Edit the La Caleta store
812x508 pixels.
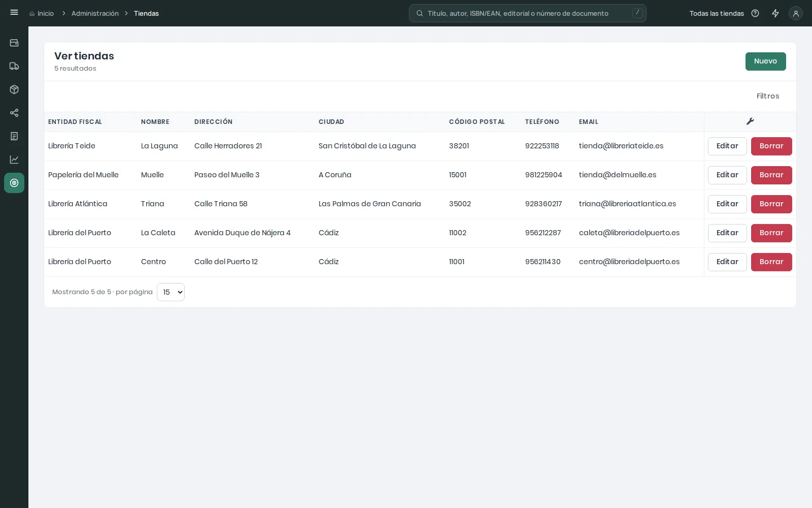click(x=727, y=233)
